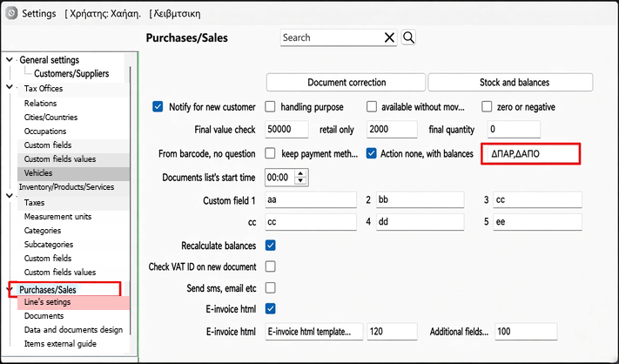619x364 pixels.
Task: Open Stock and balances
Action: (x=510, y=82)
